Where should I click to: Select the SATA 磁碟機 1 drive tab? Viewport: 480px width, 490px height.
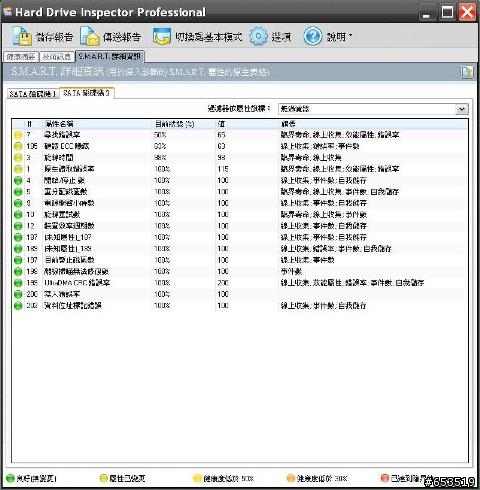[33, 94]
